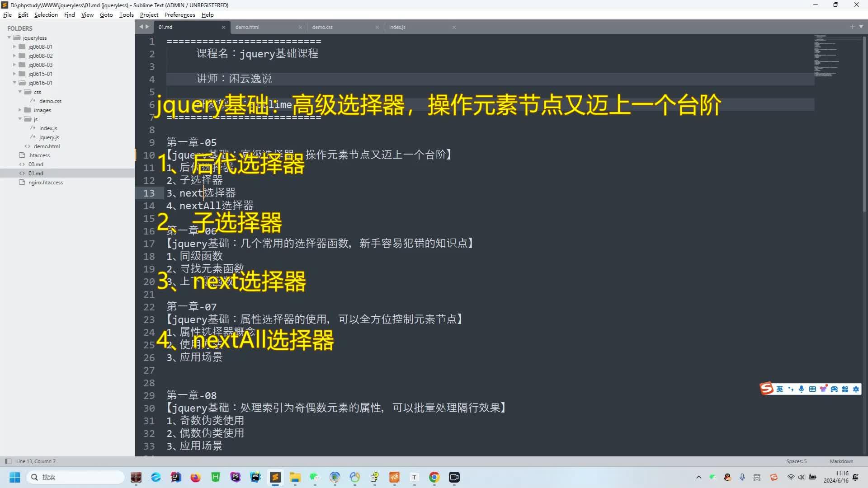
Task: Open the Goto menu
Action: (106, 14)
